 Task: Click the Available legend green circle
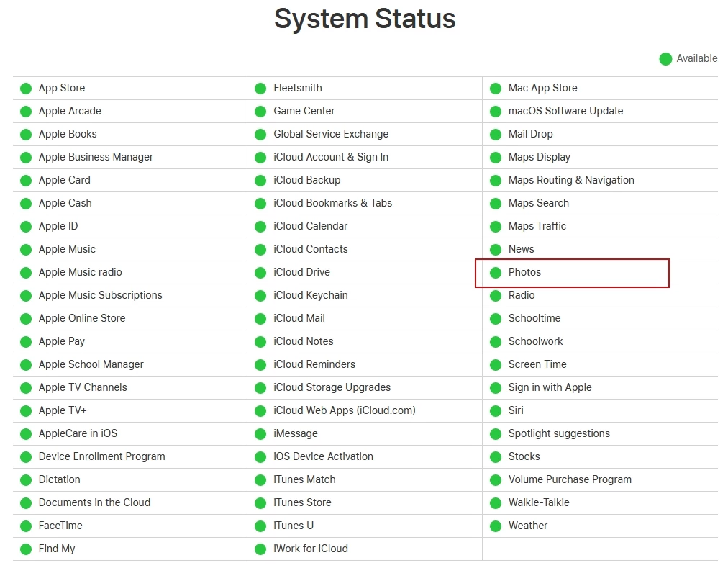(665, 59)
